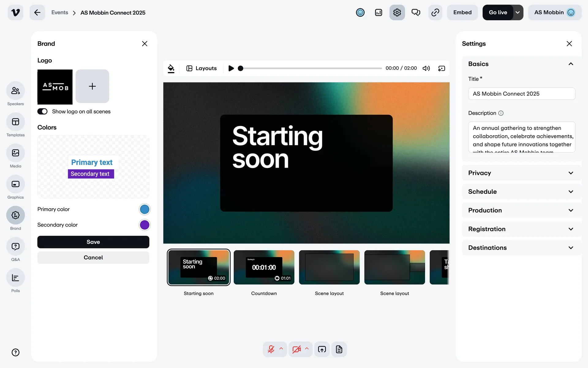Toggle Show logo on all scenes
Screen dimensions: 588x368
click(43, 111)
